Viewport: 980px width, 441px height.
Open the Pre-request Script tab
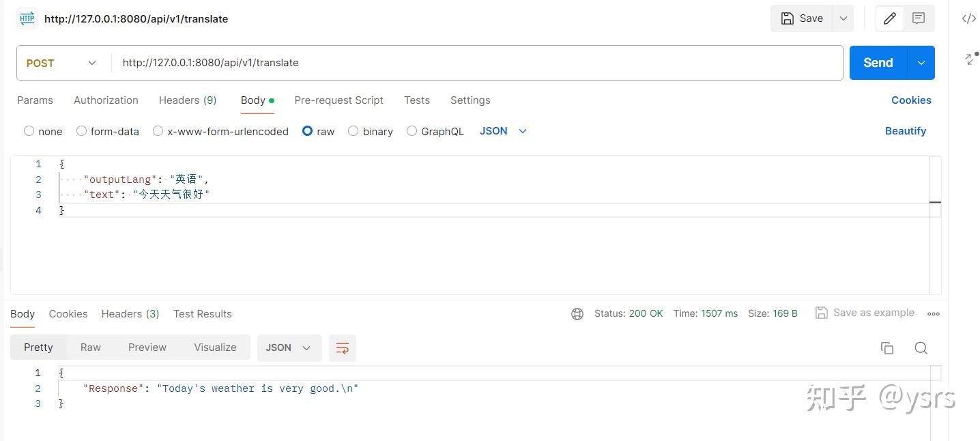(x=338, y=100)
